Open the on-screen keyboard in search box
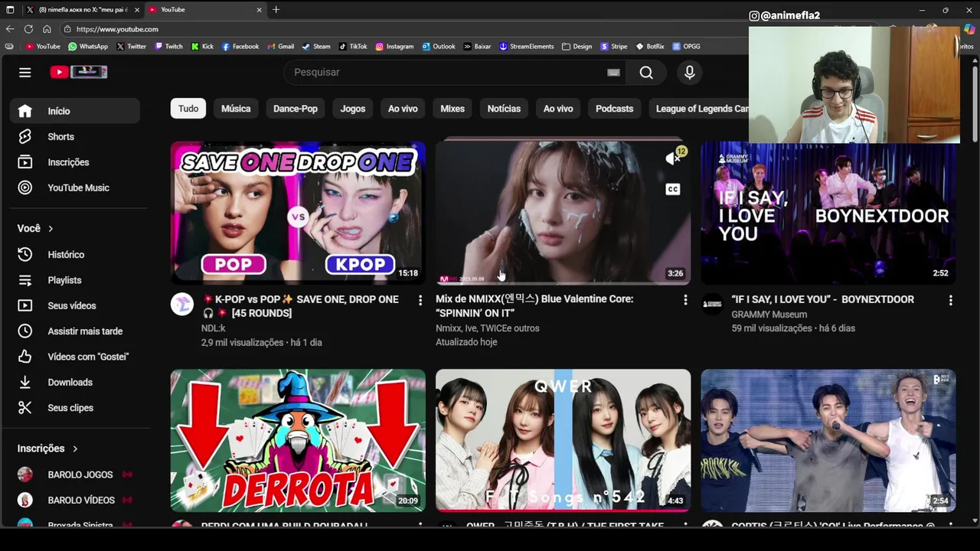This screenshot has height=551, width=980. pyautogui.click(x=613, y=72)
